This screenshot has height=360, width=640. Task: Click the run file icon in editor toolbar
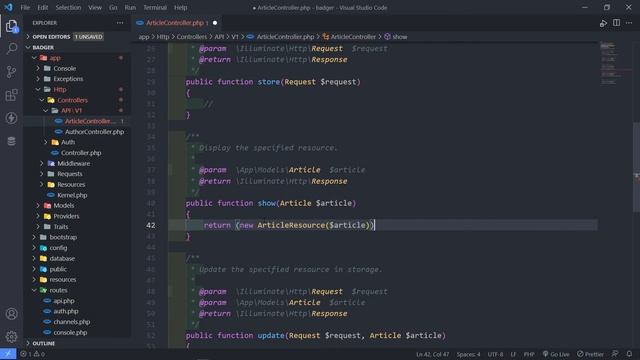click(x=603, y=23)
